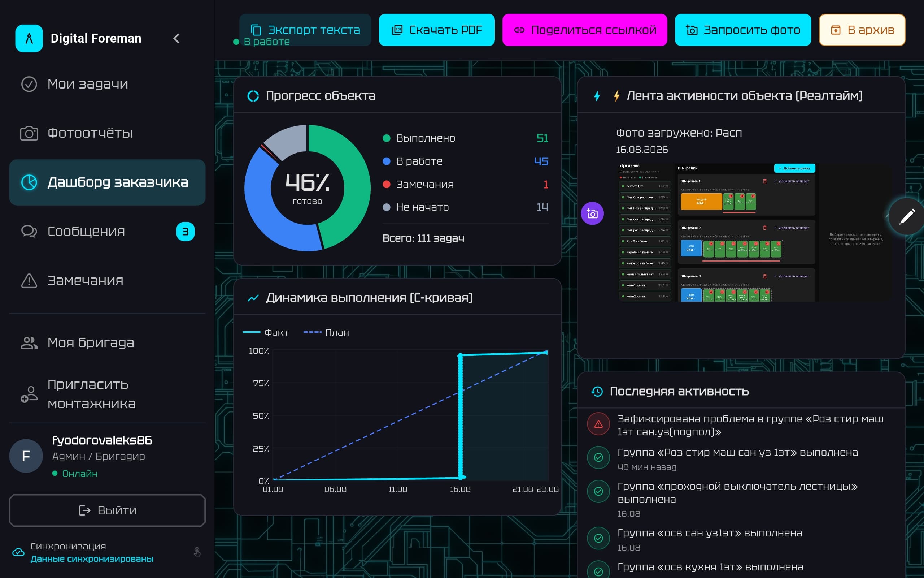This screenshot has height=578, width=924.
Task: Click the red warning icon for зафиксирована проблема
Action: pos(598,424)
